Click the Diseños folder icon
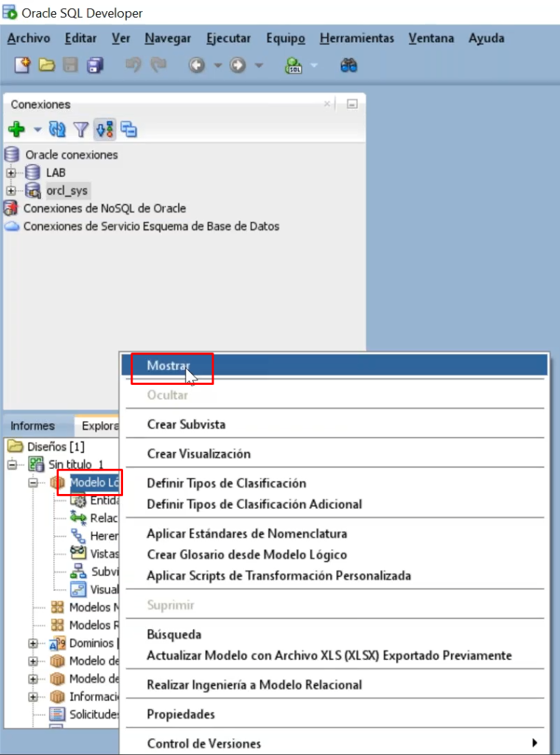 [15, 446]
